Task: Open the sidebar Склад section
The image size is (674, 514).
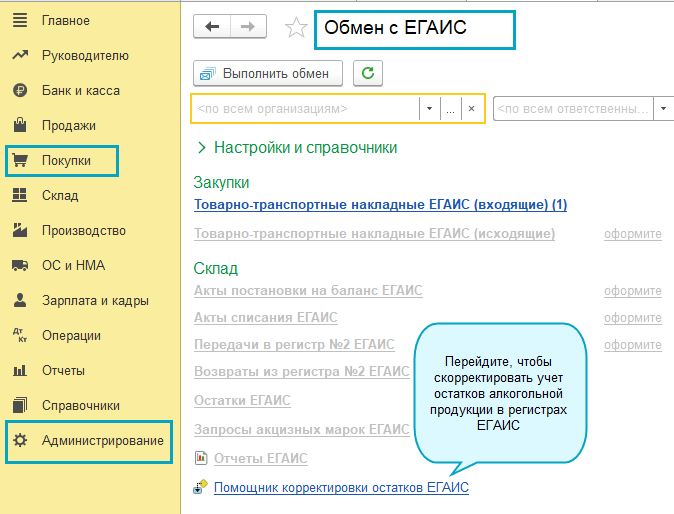Action: [60, 195]
